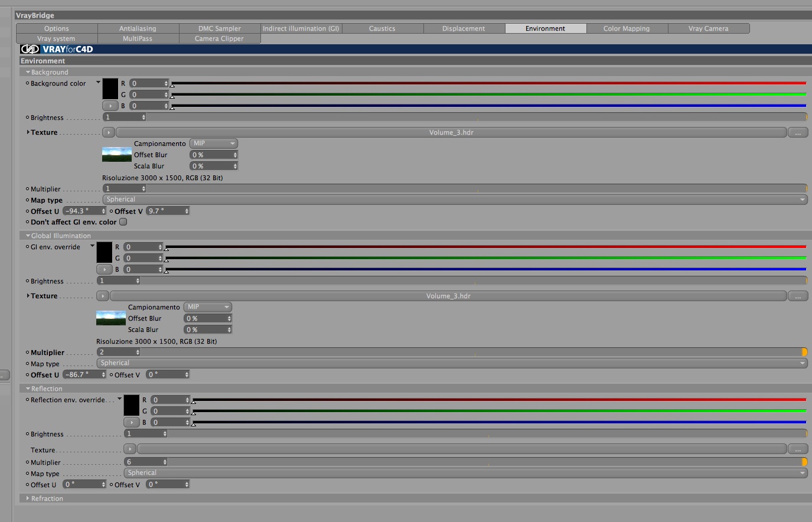Open the GI env. override color mode arrow
The width and height of the screenshot is (812, 522).
click(92, 246)
